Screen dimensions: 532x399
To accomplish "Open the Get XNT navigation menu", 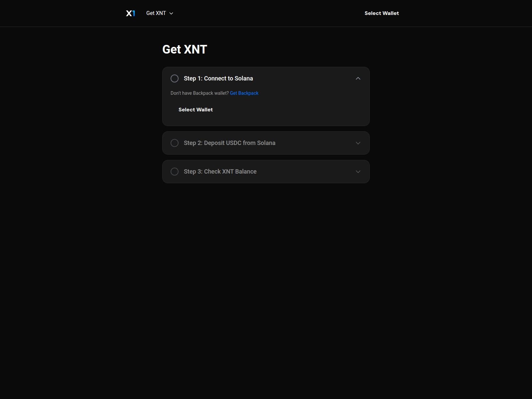I will 160,13.
